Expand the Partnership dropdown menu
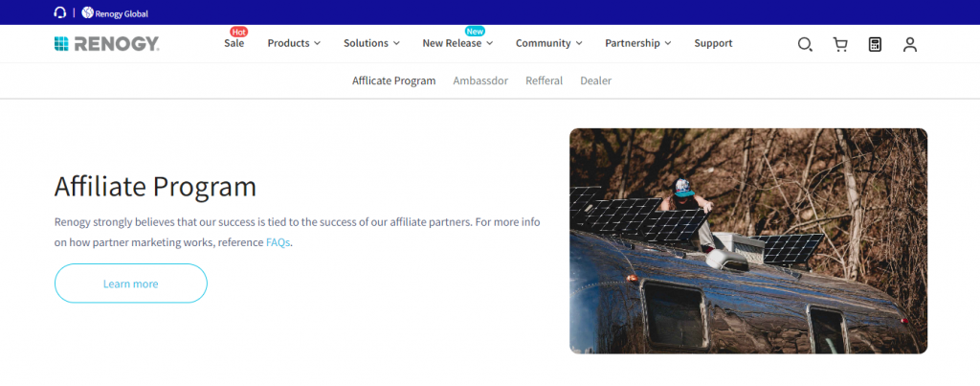 pos(638,43)
